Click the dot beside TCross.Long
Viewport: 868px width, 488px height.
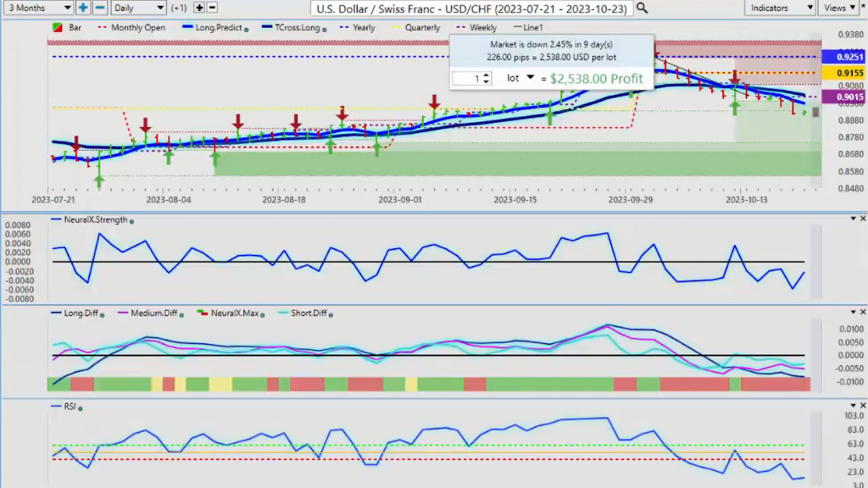pyautogui.click(x=325, y=29)
